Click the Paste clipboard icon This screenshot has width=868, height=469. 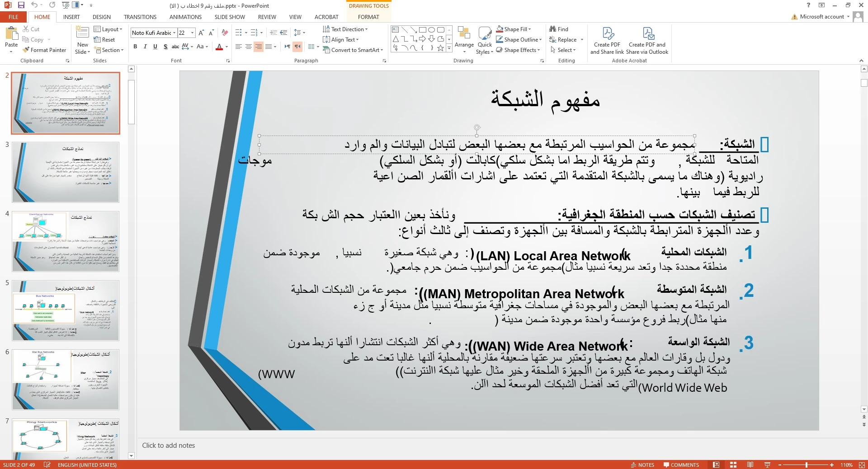11,34
